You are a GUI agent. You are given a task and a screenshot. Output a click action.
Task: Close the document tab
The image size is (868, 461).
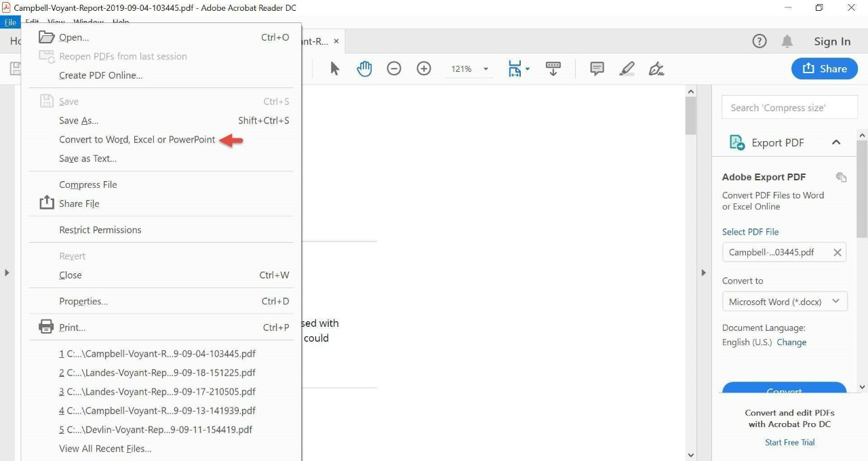point(336,41)
